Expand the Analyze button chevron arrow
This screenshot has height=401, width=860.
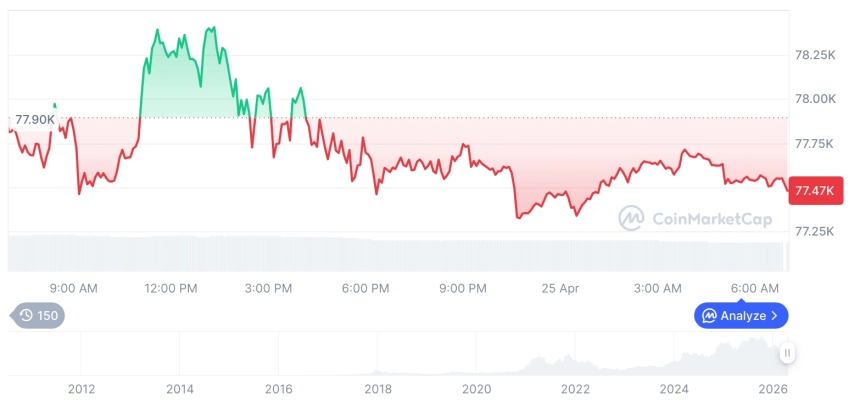774,316
